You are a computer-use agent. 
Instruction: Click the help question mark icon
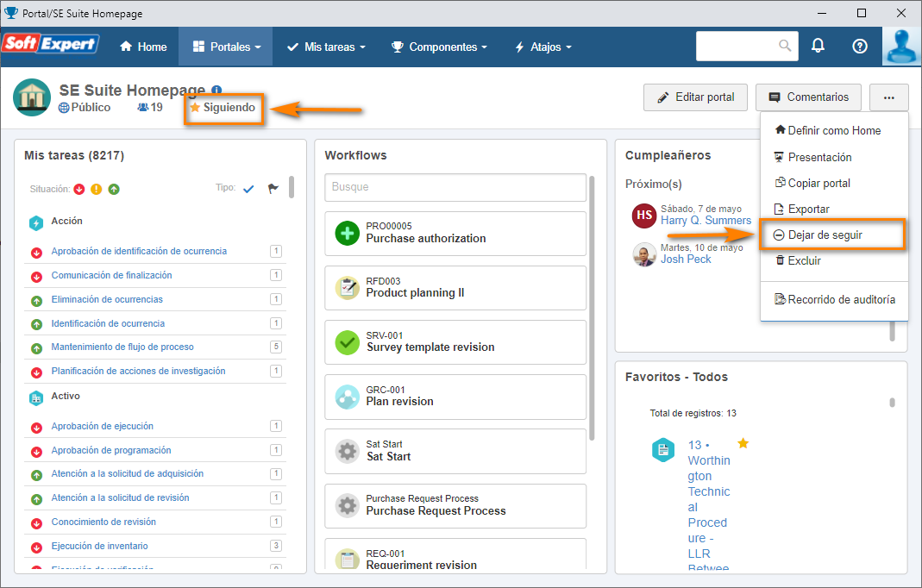(x=860, y=46)
